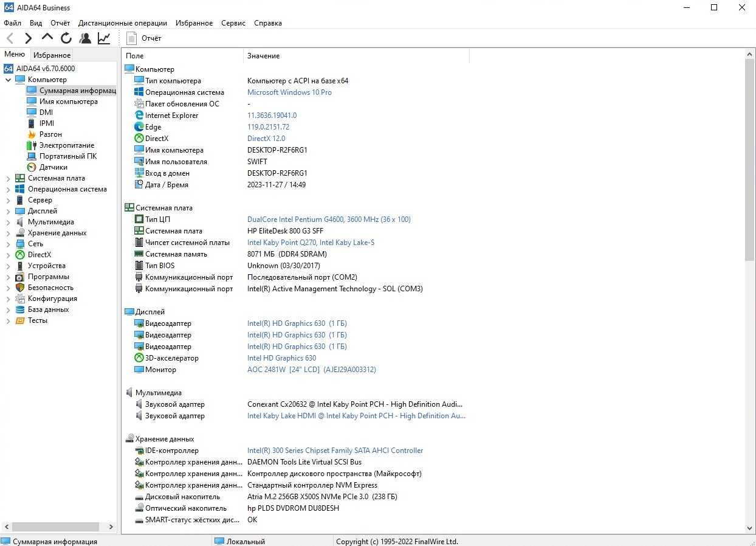Open the user manager (person) toolbar icon
Viewport: 756px width, 546px height.
(85, 38)
